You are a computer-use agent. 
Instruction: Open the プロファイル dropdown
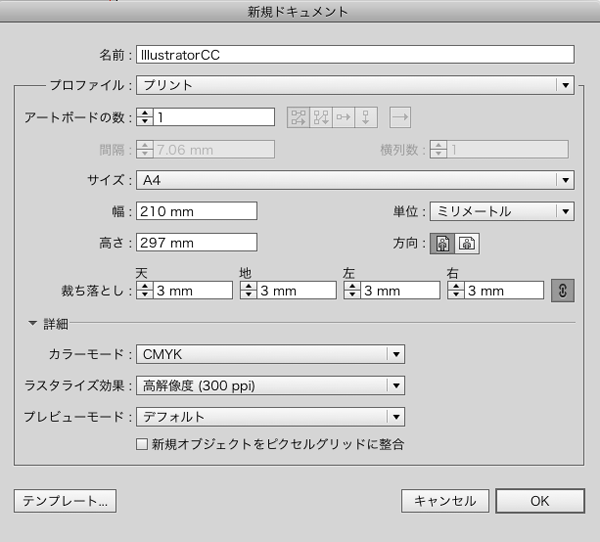tap(354, 85)
